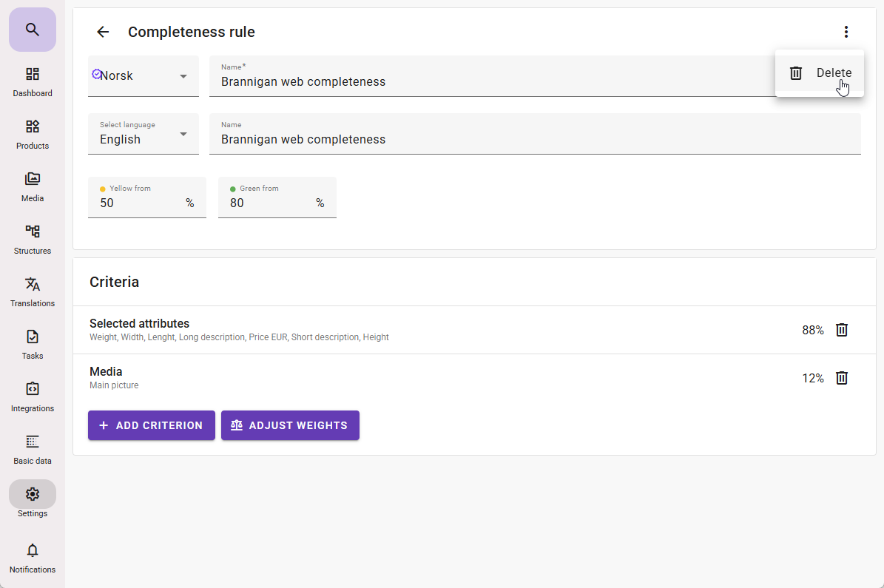Choose Delete from the popup menu

click(820, 73)
